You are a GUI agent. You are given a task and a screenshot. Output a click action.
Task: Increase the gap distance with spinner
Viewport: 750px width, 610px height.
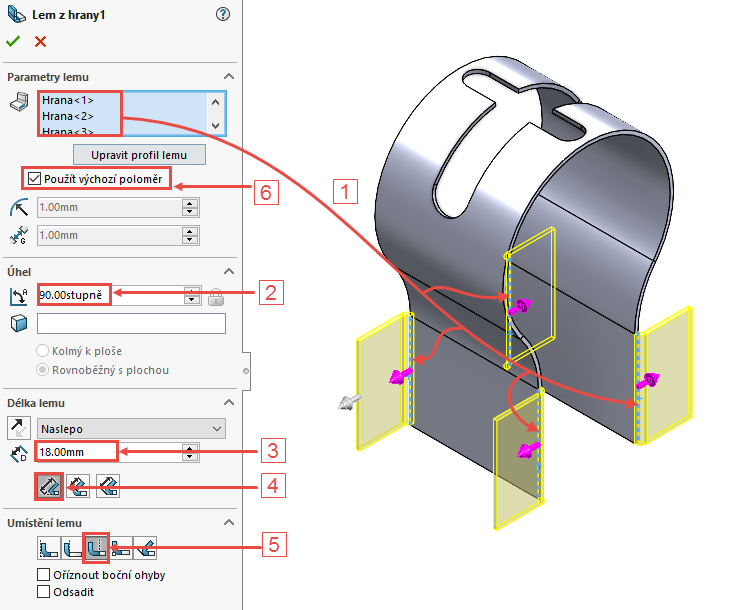coord(190,231)
